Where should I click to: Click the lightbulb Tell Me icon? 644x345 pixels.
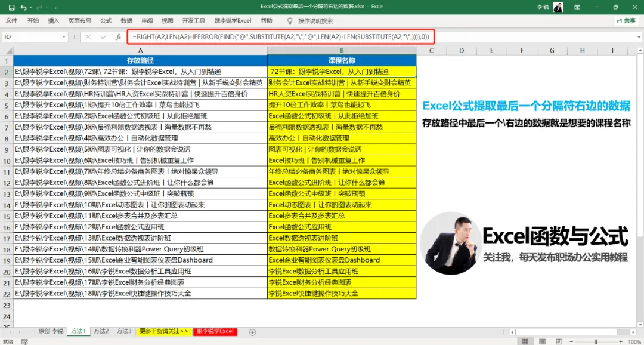pos(290,20)
